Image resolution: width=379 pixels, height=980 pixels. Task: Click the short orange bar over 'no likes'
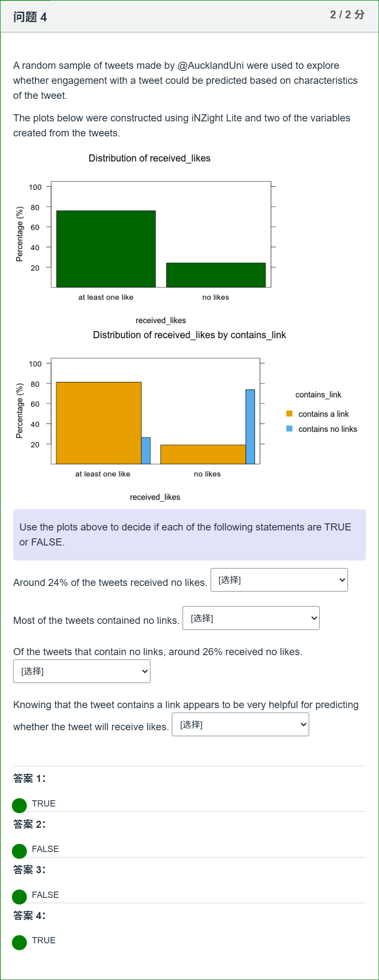tap(203, 455)
